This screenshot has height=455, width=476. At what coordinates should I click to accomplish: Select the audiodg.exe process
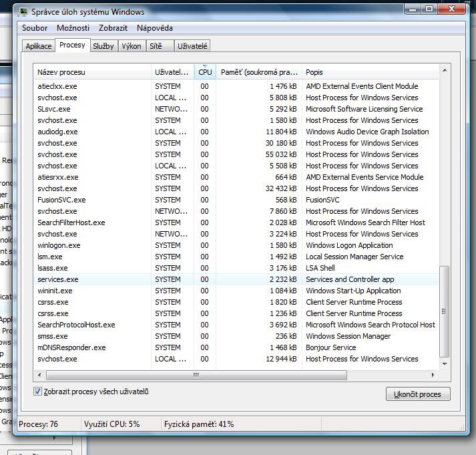pos(236,132)
